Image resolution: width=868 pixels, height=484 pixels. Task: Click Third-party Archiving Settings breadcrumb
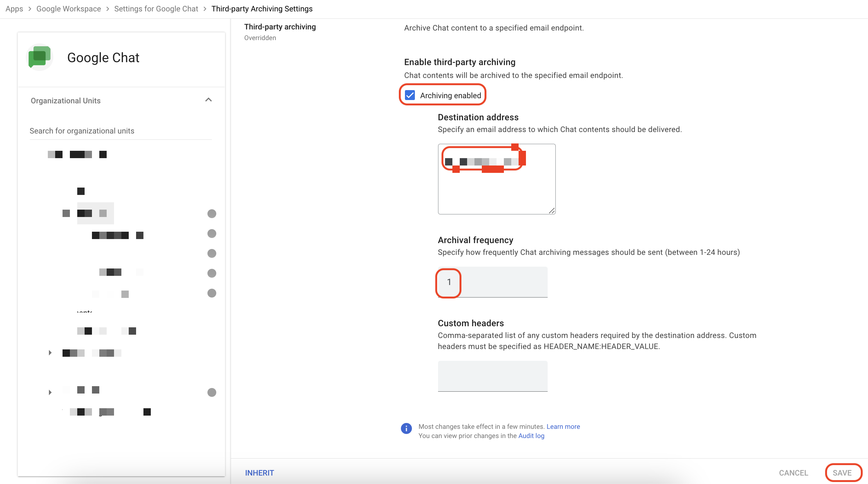tap(262, 9)
